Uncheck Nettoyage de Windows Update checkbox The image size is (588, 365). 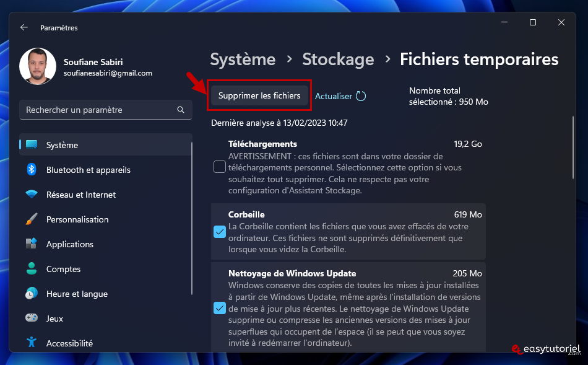[219, 308]
